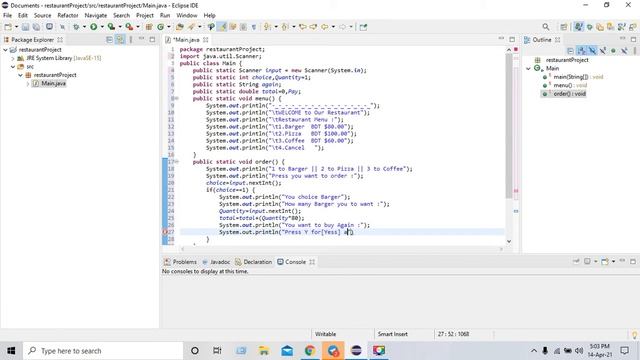Select main(String[]) in Outline
The width and height of the screenshot is (640, 360).
(573, 77)
